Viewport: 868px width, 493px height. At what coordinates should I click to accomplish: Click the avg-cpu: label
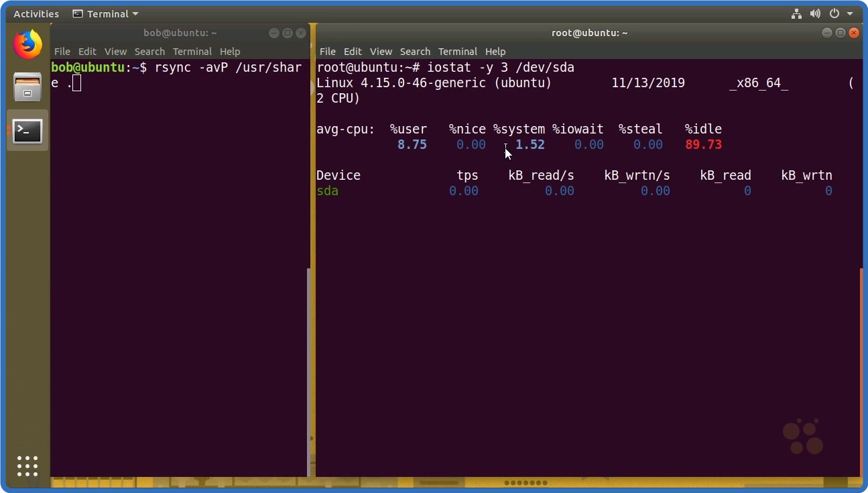(346, 129)
